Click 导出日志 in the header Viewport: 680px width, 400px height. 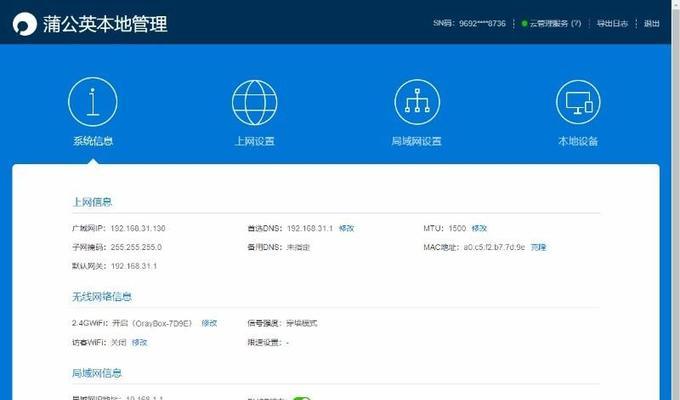click(x=612, y=23)
